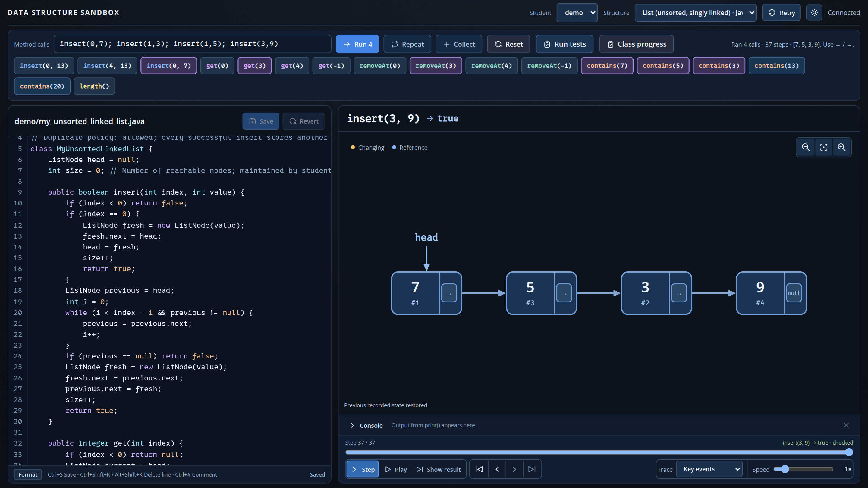
Task: Toggle the light/dark theme sun icon
Action: click(x=814, y=13)
